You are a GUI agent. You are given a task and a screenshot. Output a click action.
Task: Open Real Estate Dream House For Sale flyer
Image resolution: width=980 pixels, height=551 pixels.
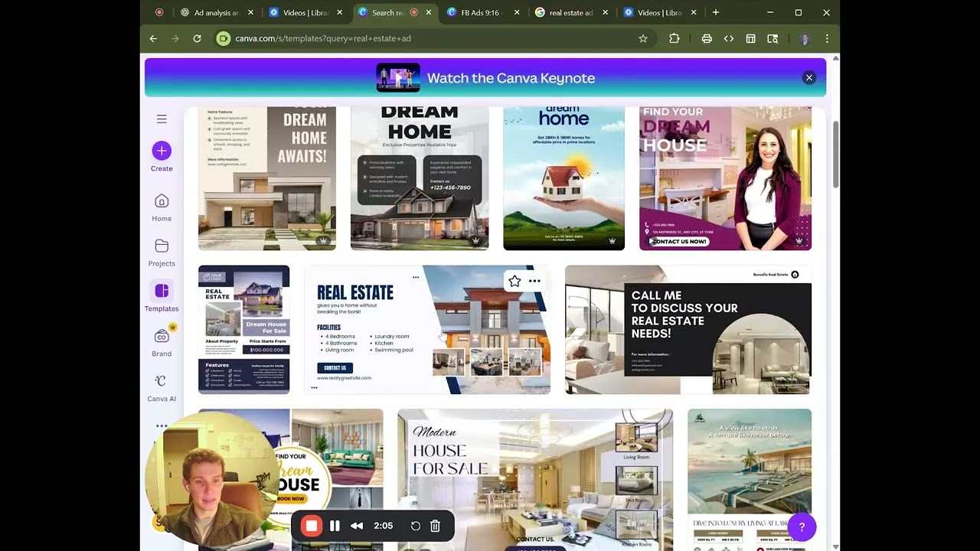(x=243, y=330)
